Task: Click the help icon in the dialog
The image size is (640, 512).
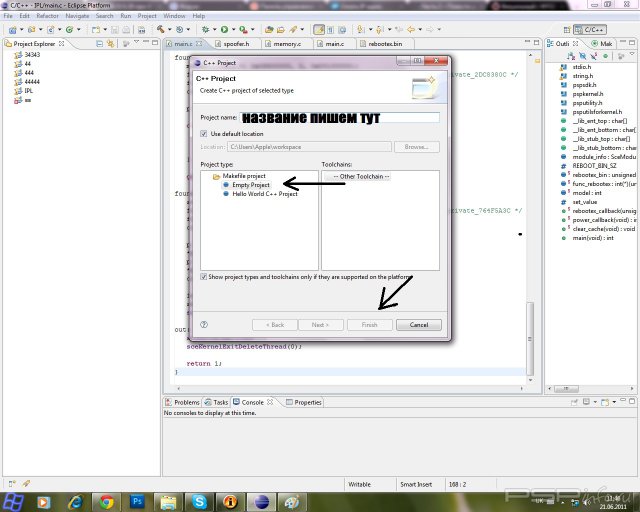Action: click(x=204, y=324)
